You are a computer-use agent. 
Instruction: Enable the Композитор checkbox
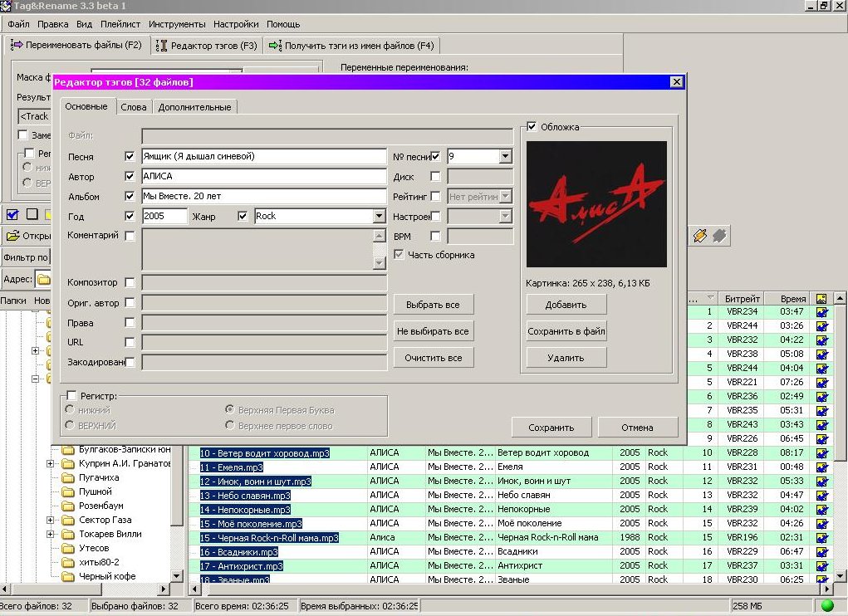click(x=130, y=282)
